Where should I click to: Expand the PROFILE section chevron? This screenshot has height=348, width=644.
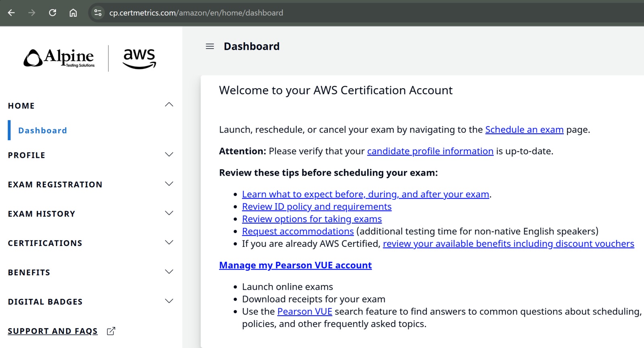[x=169, y=155]
